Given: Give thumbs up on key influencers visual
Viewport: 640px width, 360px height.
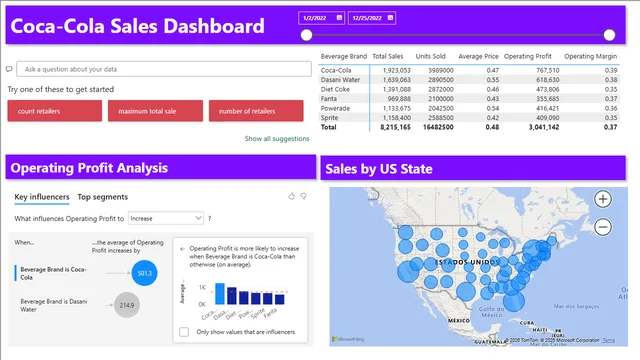Looking at the screenshot, I should coord(291,196).
